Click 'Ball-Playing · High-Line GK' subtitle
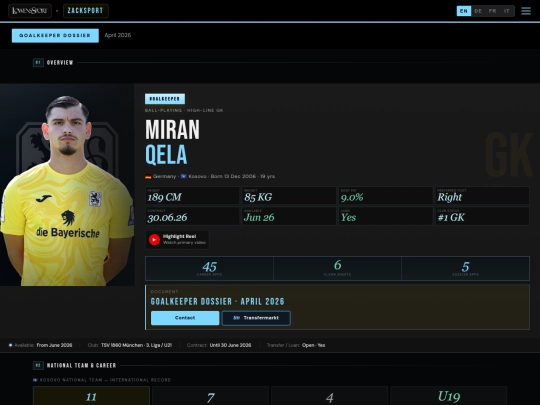Viewport: 540px width, 405px height. (x=184, y=110)
